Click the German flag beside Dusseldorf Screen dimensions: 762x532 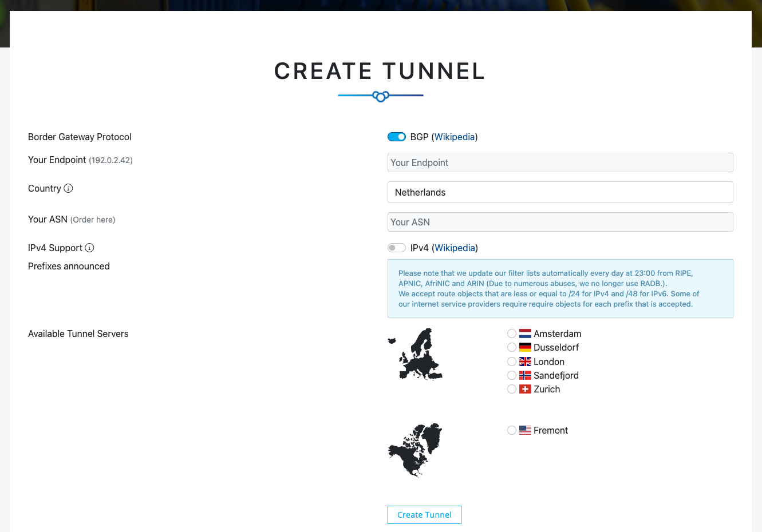tap(525, 347)
